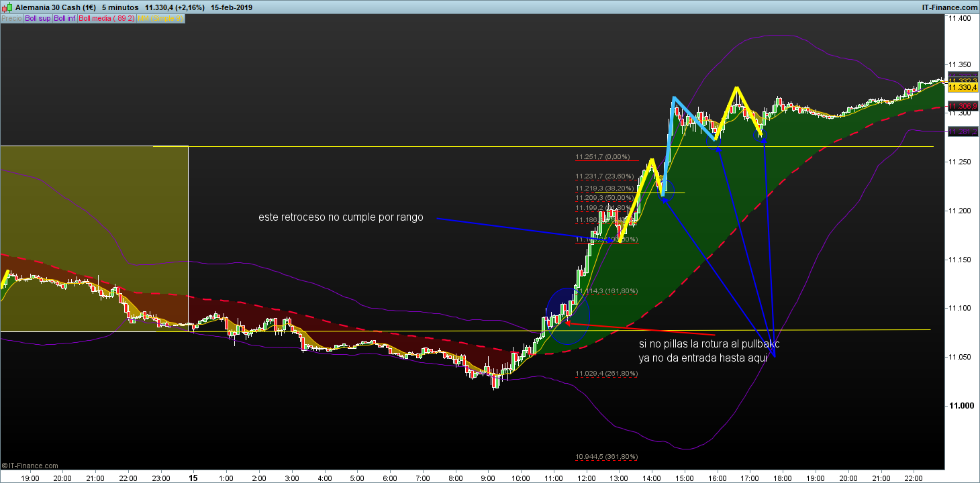Click the Alemania 30 Cash (1€) instrument name
Screen dimensions: 980x483
56,7
